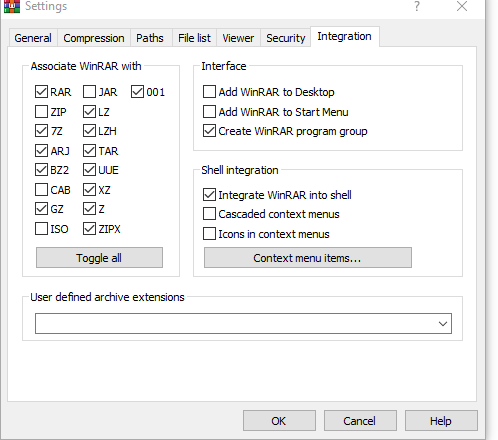Screen dimensions: 498x440
Task: Turn on Icons in context menus
Action: pos(209,234)
